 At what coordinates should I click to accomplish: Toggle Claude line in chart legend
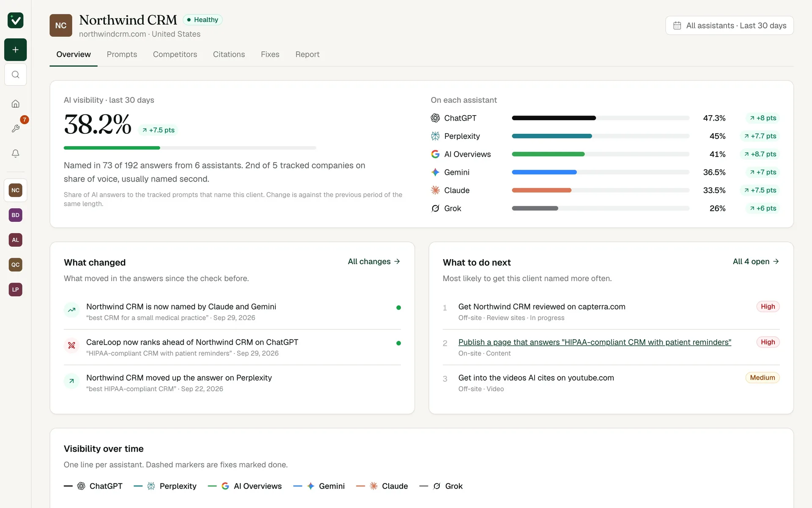pyautogui.click(x=382, y=486)
